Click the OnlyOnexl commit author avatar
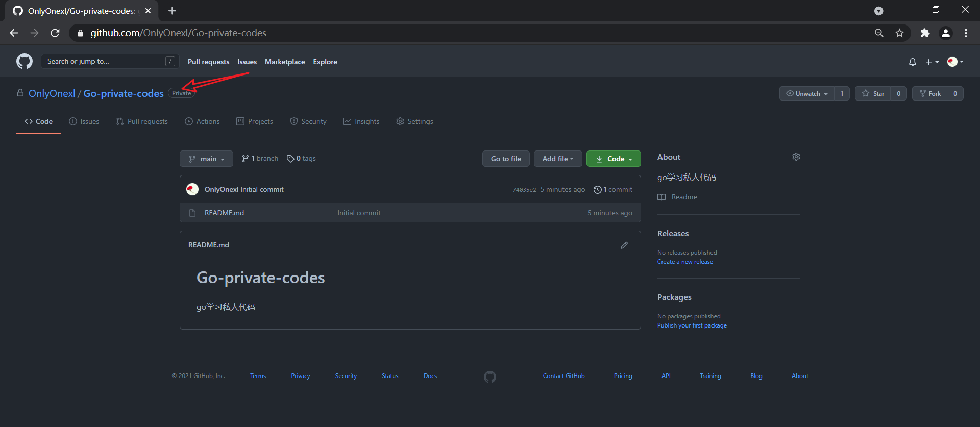Viewport: 980px width, 427px height. tap(192, 189)
